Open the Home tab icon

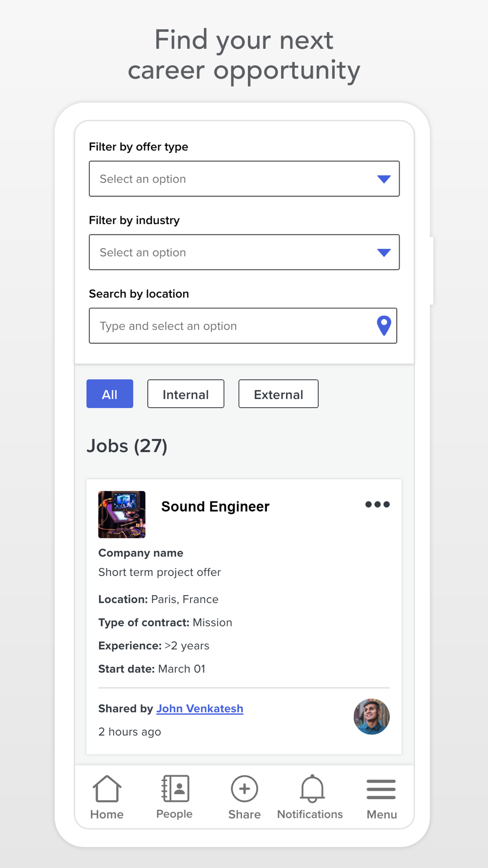pos(107,789)
